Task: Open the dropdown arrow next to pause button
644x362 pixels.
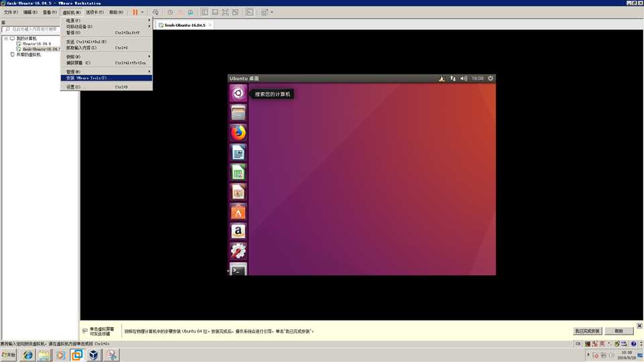Action: tap(142, 12)
